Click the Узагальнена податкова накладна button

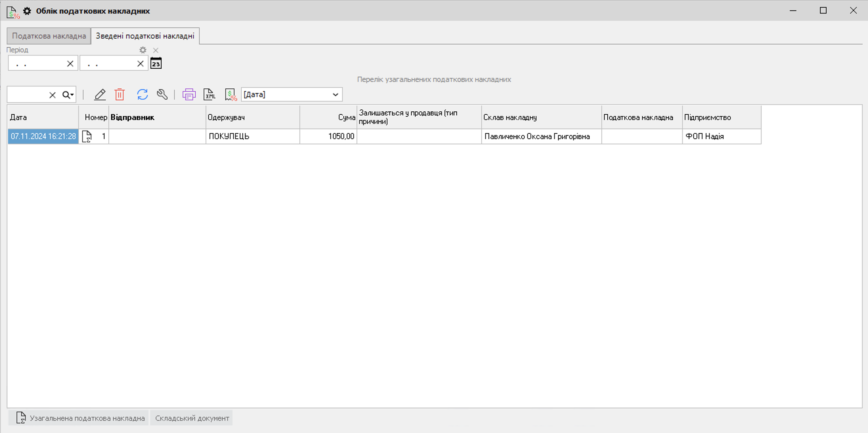point(81,418)
